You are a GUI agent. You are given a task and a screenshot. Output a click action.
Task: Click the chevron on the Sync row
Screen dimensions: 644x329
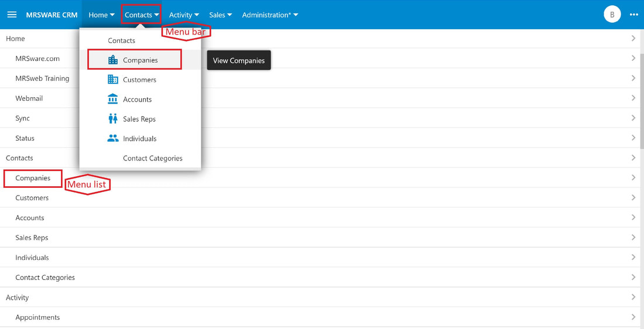click(x=633, y=118)
